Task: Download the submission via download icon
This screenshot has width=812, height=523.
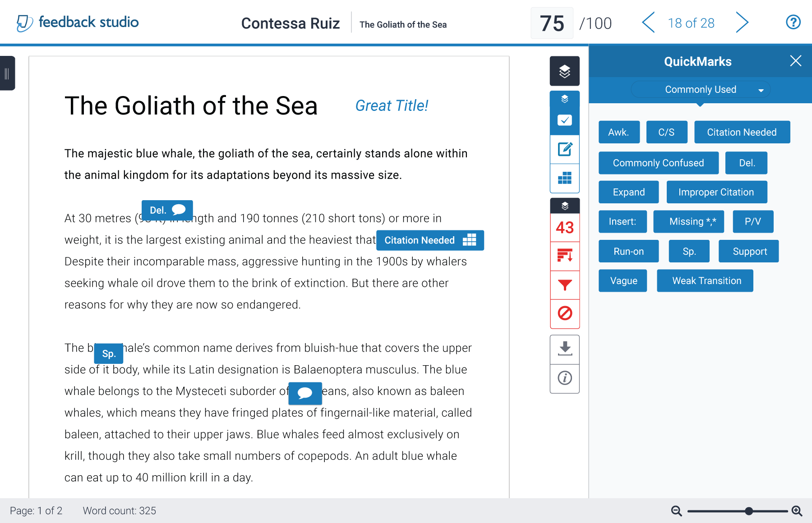Action: point(564,349)
